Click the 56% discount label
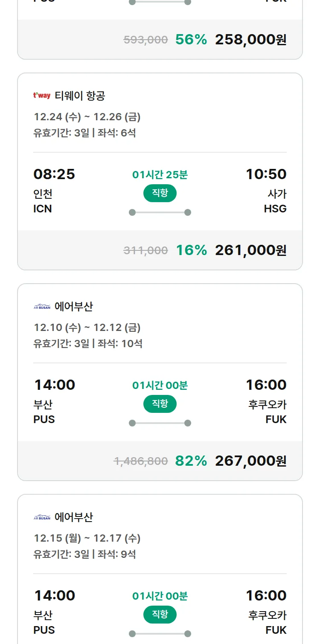The height and width of the screenshot is (644, 320). pyautogui.click(x=191, y=40)
